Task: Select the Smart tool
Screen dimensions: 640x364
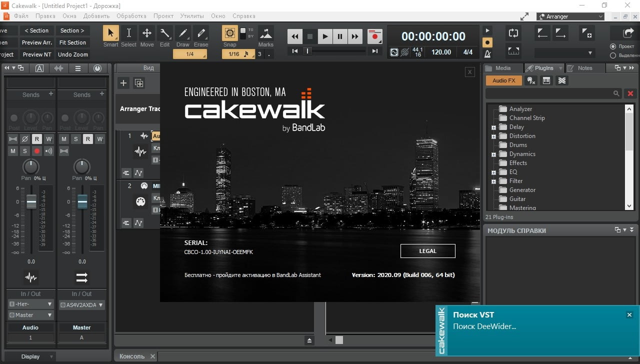Action: 110,34
